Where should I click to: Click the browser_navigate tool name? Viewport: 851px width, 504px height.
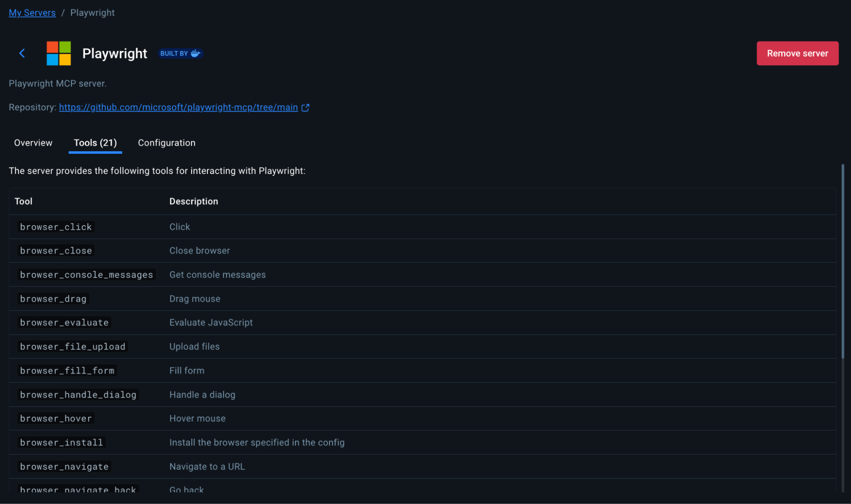pos(64,467)
